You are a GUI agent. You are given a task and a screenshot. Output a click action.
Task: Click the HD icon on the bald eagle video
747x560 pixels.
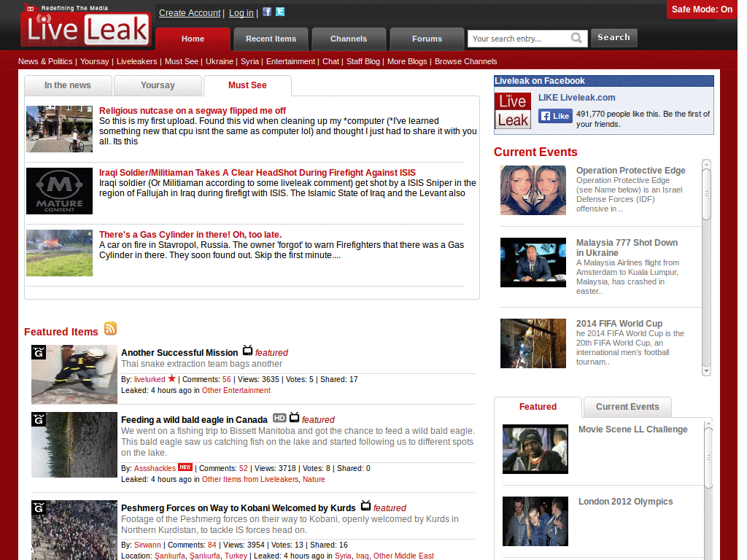278,419
